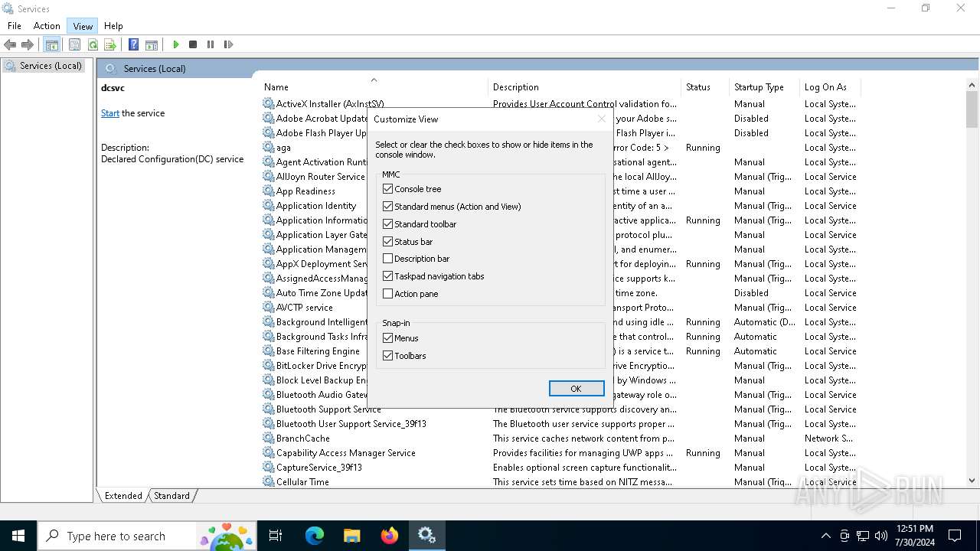Open Firefox from the taskbar
Screen dimensions: 980x551
coord(390,536)
